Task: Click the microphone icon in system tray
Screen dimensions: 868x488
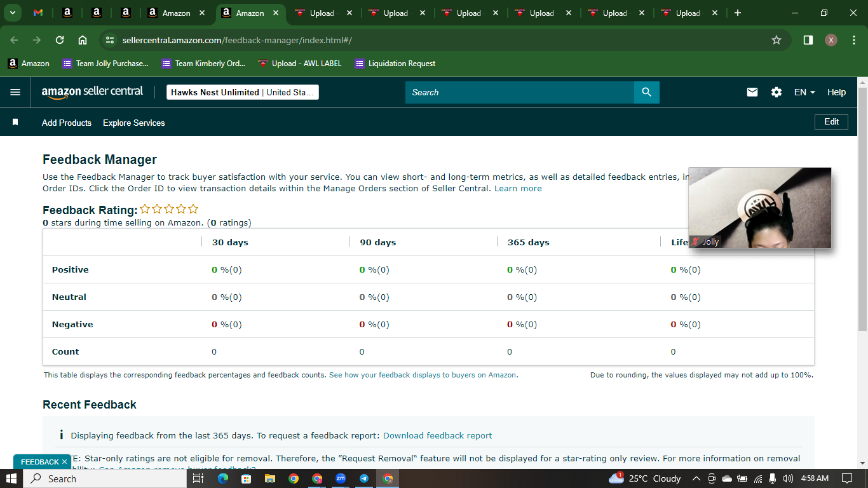Action: tap(773, 478)
